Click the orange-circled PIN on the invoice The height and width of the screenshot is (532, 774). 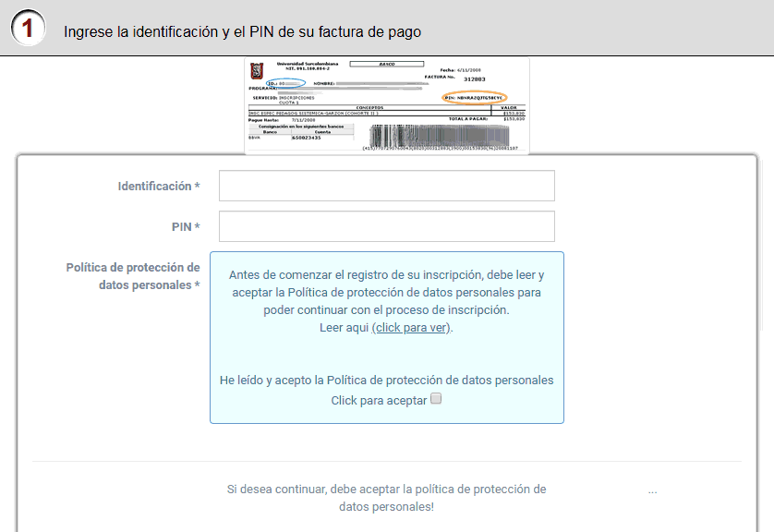473,97
